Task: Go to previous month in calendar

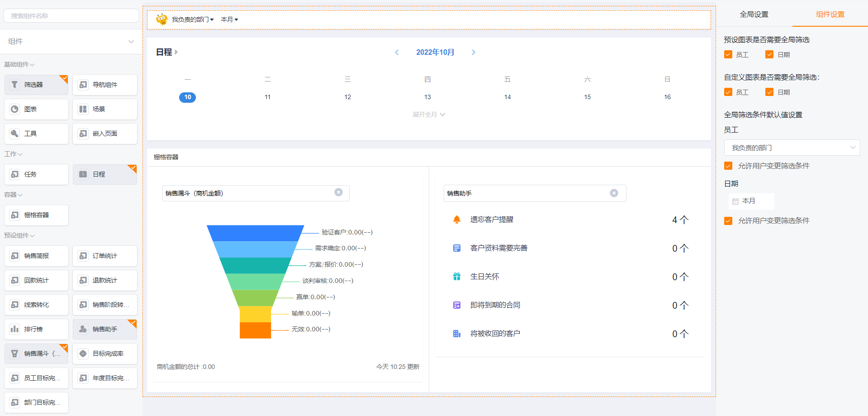Action: coord(397,53)
